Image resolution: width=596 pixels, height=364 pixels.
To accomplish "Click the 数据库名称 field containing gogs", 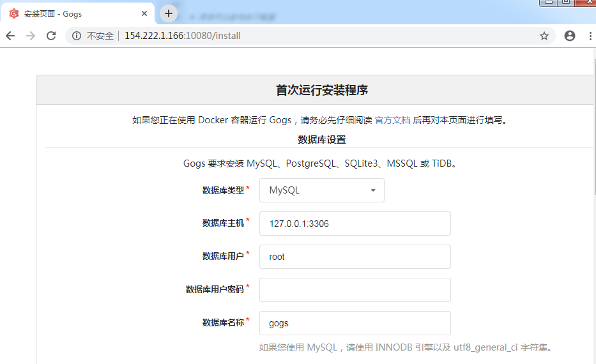I will coord(355,323).
